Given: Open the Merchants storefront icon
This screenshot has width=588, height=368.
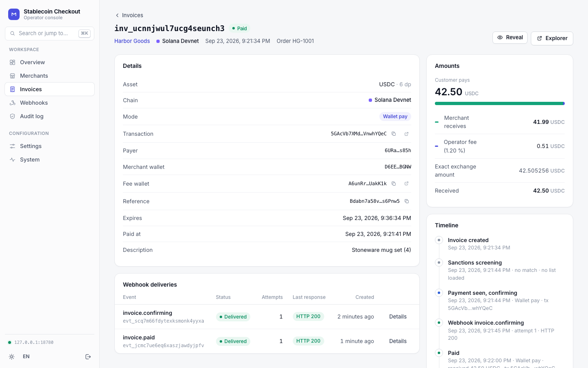Looking at the screenshot, I should click(x=13, y=76).
